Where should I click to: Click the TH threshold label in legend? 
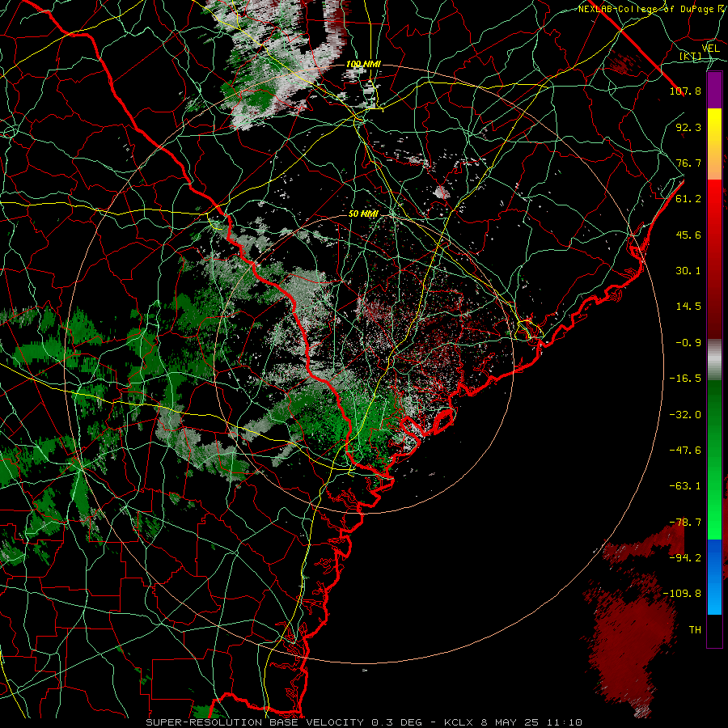pos(695,630)
